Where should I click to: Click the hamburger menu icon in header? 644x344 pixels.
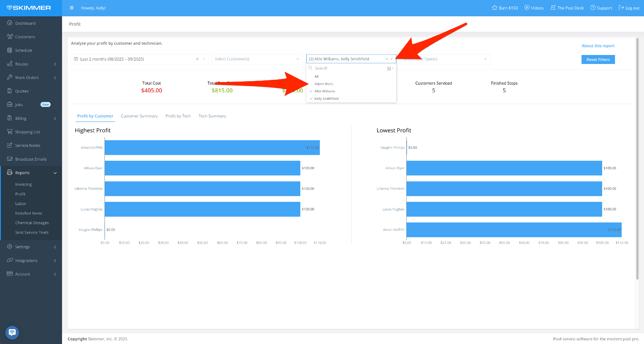pyautogui.click(x=71, y=8)
